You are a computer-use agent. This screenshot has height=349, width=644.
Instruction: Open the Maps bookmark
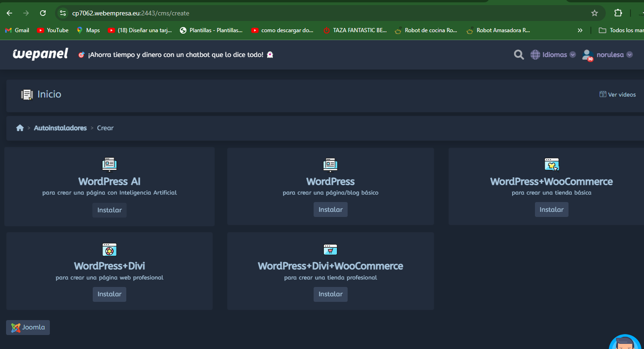88,30
